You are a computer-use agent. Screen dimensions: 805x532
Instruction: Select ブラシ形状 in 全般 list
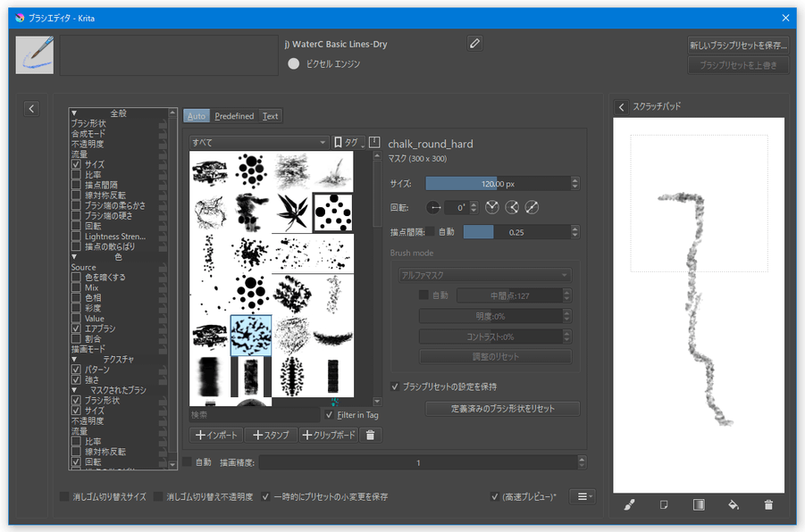tap(88, 123)
